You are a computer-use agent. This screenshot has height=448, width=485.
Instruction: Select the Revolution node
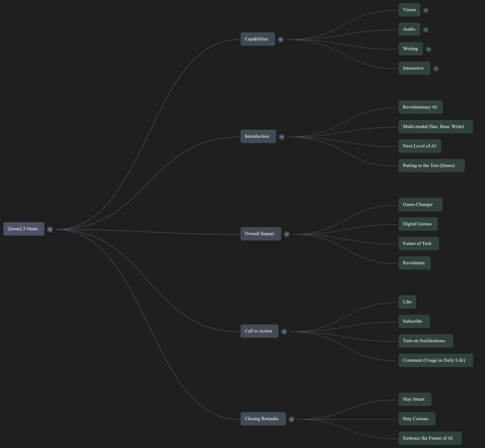414,263
